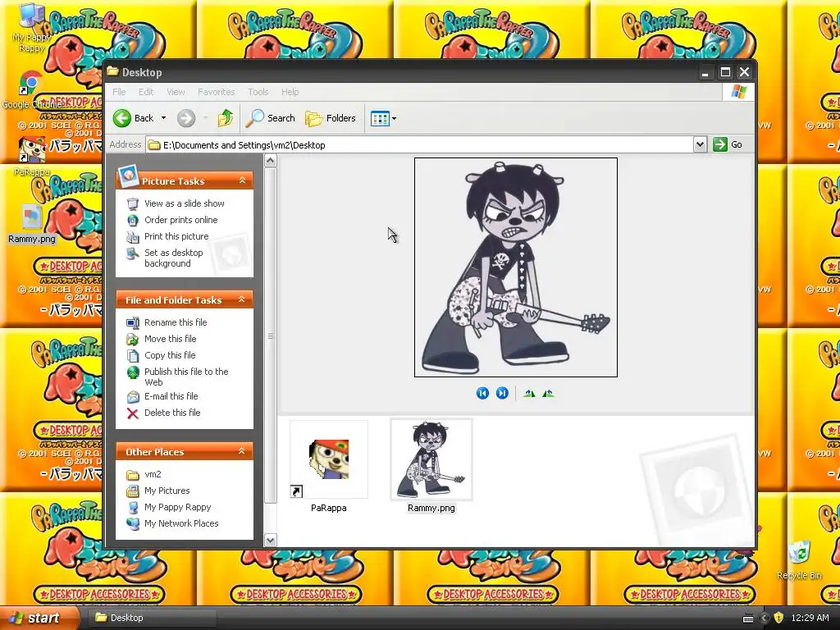
Task: Click the Go button
Action: 728,144
